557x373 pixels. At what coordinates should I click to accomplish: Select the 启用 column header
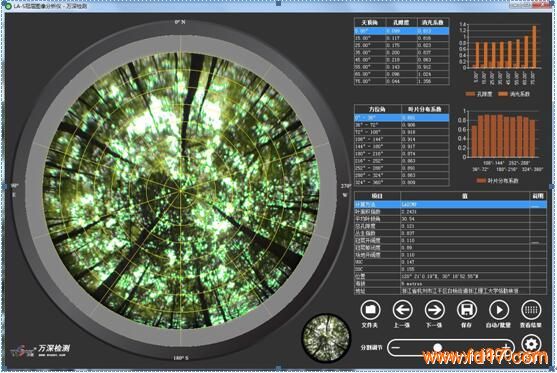point(538,196)
